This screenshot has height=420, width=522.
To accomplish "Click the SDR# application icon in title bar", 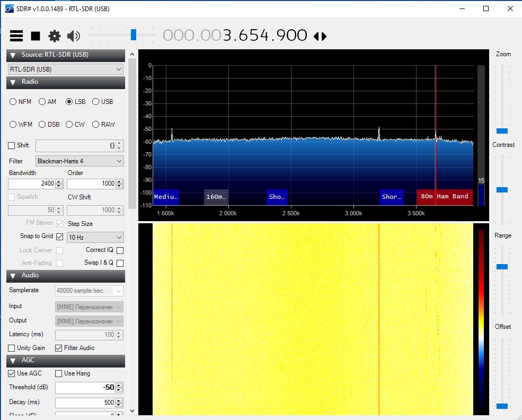I will (x=9, y=8).
